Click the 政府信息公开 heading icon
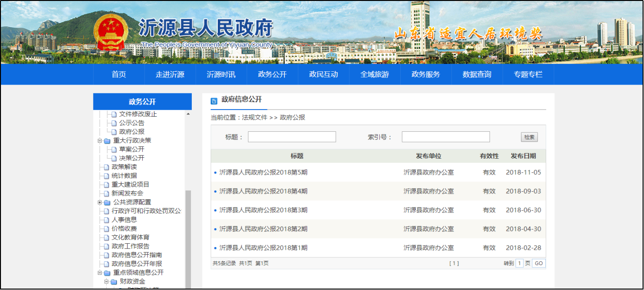 214,101
